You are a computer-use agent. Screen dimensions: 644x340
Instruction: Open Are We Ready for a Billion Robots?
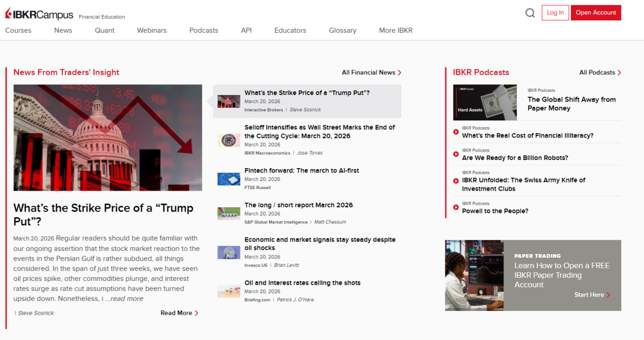[x=515, y=158]
